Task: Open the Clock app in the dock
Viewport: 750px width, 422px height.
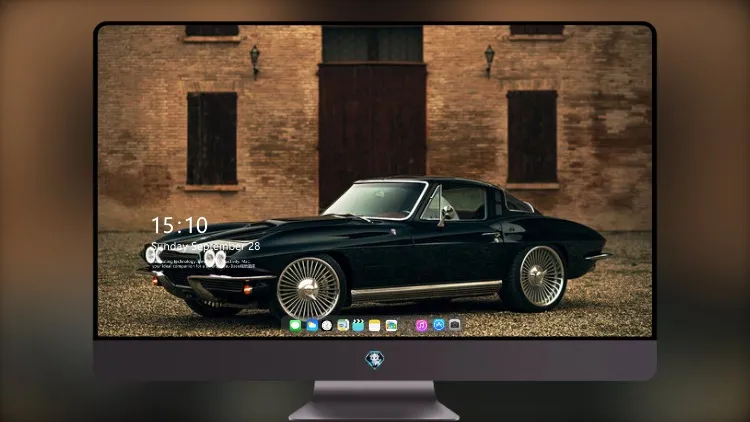Action: pos(327,325)
